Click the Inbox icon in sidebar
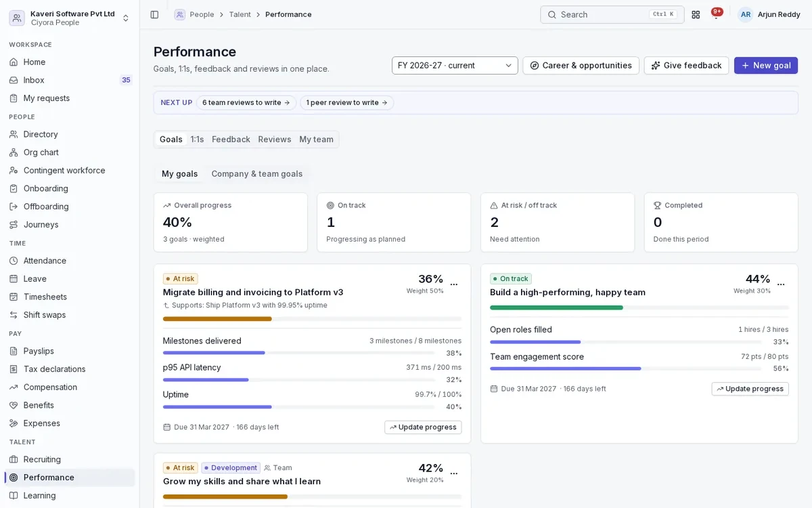This screenshot has height=508, width=812. coord(14,80)
